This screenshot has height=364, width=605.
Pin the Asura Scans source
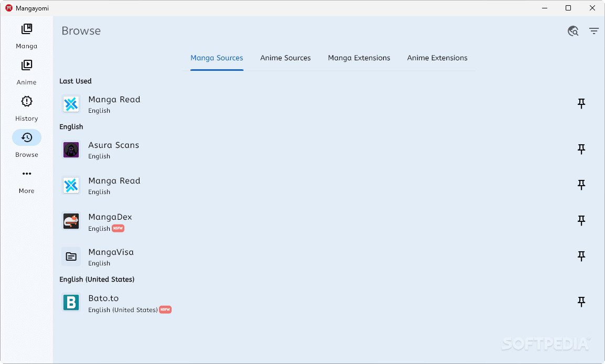point(581,149)
